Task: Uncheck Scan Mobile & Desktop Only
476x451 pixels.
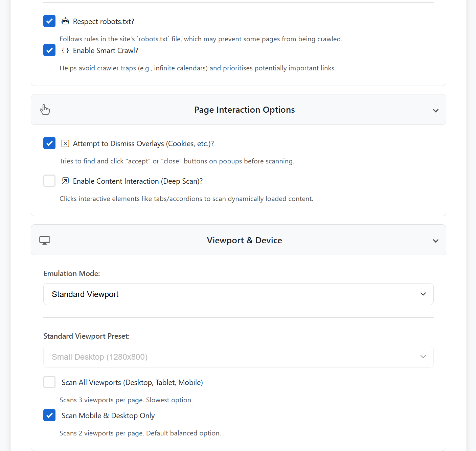Action: (x=49, y=415)
